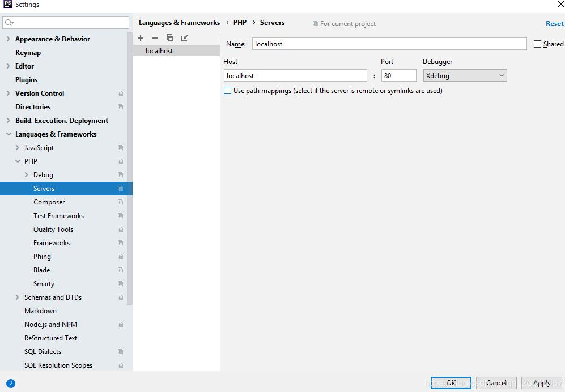
Task: Click the import server icon
Action: pos(185,38)
